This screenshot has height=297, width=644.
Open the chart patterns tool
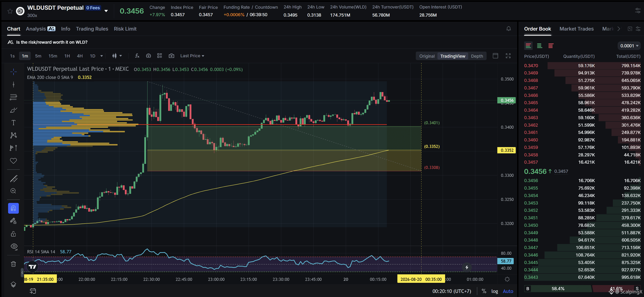(x=14, y=135)
